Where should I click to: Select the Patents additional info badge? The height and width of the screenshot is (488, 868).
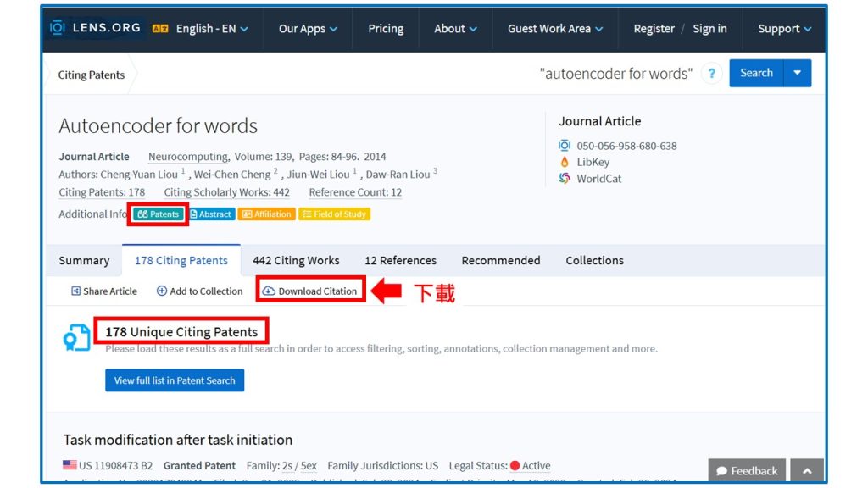click(159, 214)
